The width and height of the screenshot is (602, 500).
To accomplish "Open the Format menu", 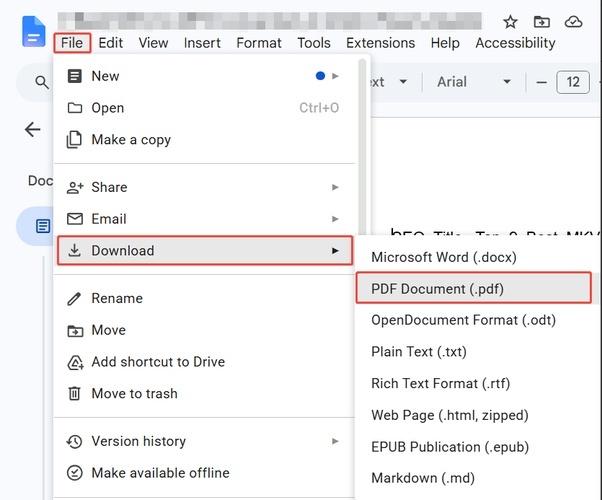I will coord(259,43).
